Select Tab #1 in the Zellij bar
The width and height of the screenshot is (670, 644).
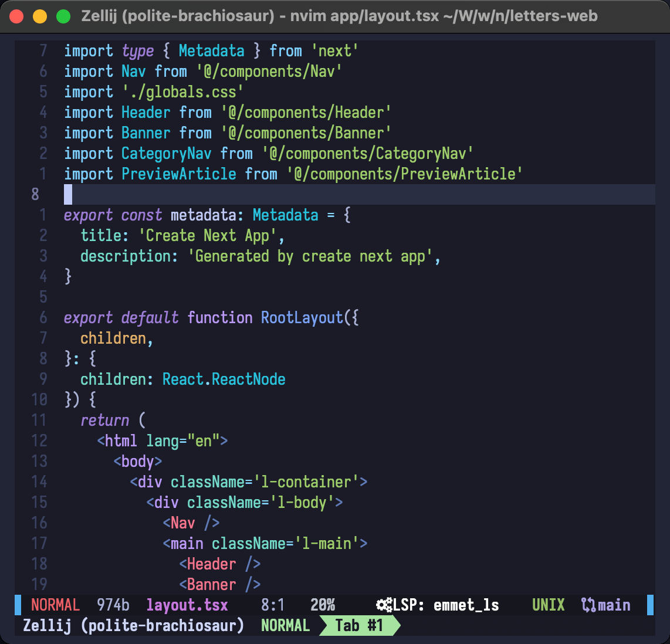(358, 625)
